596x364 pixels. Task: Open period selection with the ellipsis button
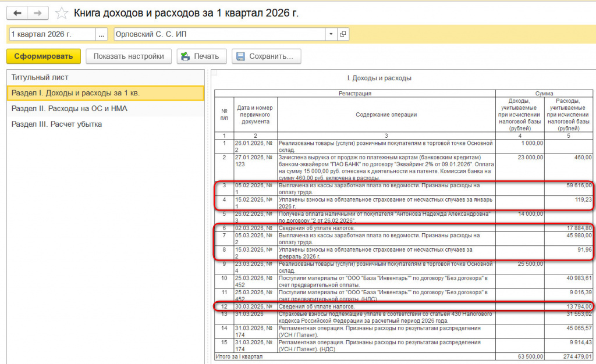[x=101, y=34]
